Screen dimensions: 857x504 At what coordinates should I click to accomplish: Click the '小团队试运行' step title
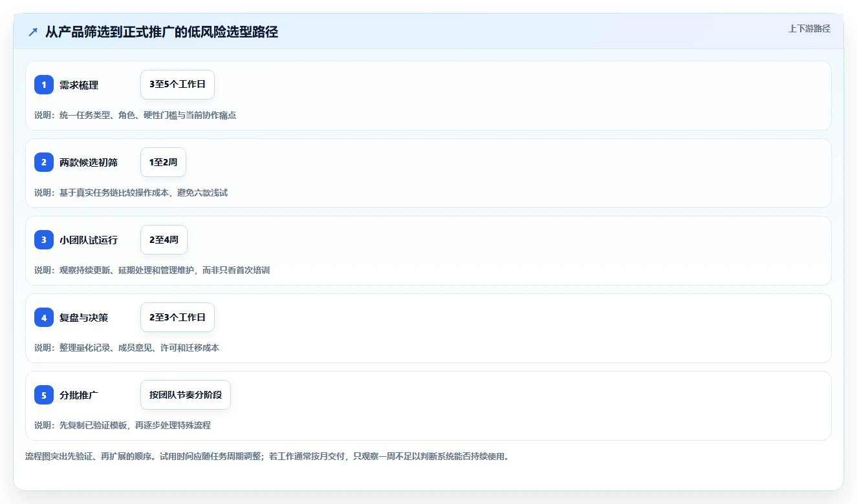89,240
